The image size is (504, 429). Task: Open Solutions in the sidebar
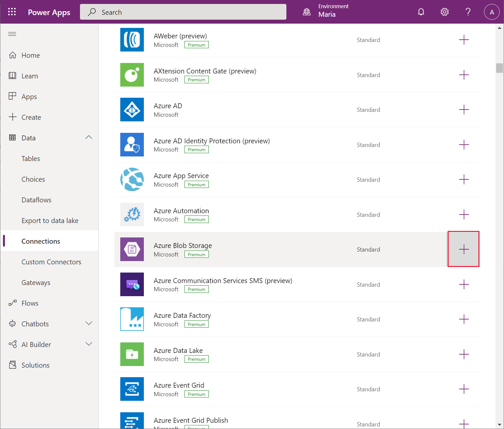[x=49, y=365]
